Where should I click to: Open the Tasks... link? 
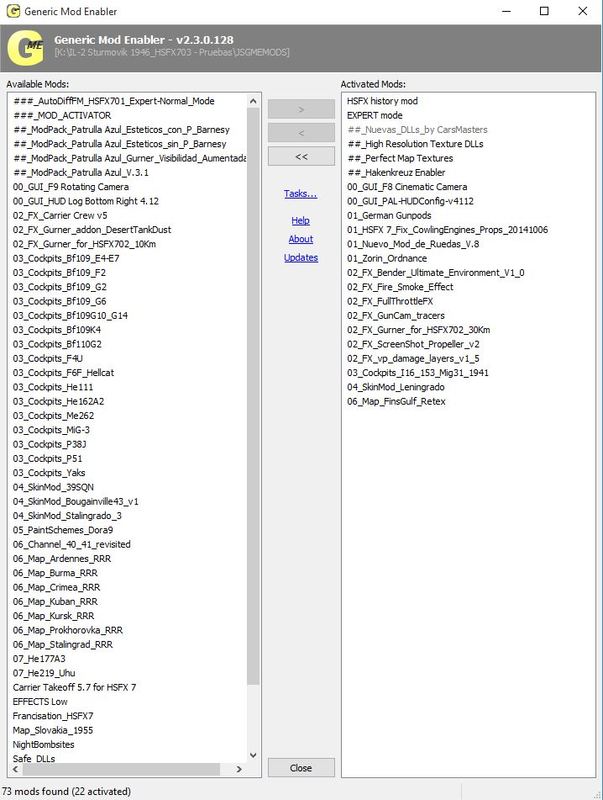(300, 194)
